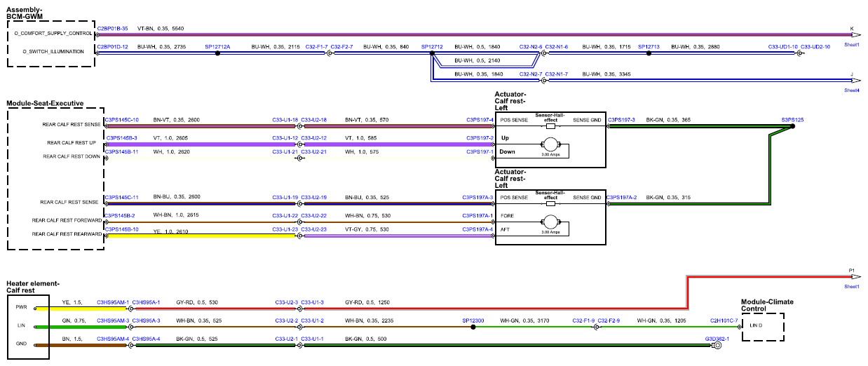Image resolution: width=868 pixels, height=366 pixels.
Task: Open connector link C32-N2-6
Action: (x=531, y=46)
